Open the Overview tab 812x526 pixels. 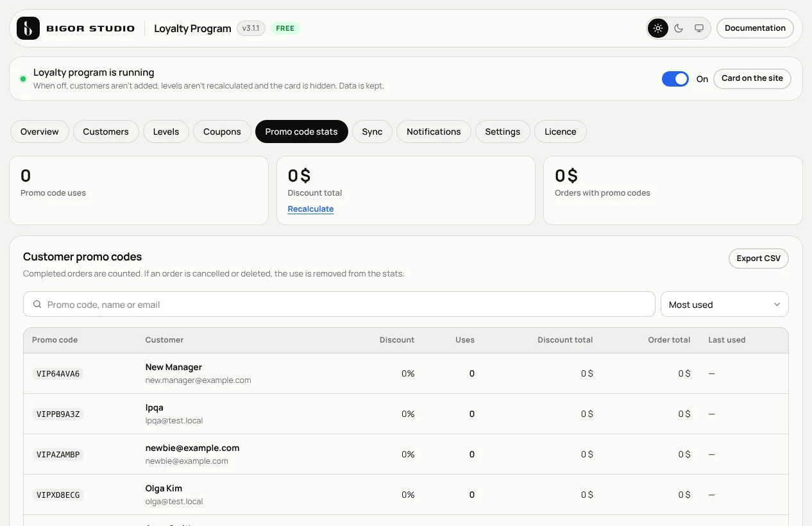coord(40,131)
